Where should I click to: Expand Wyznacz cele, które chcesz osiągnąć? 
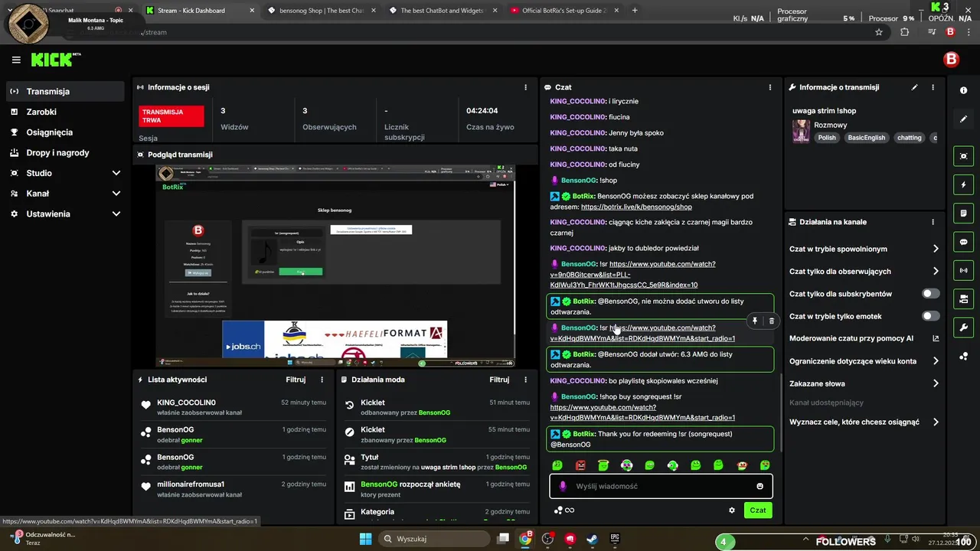864,422
